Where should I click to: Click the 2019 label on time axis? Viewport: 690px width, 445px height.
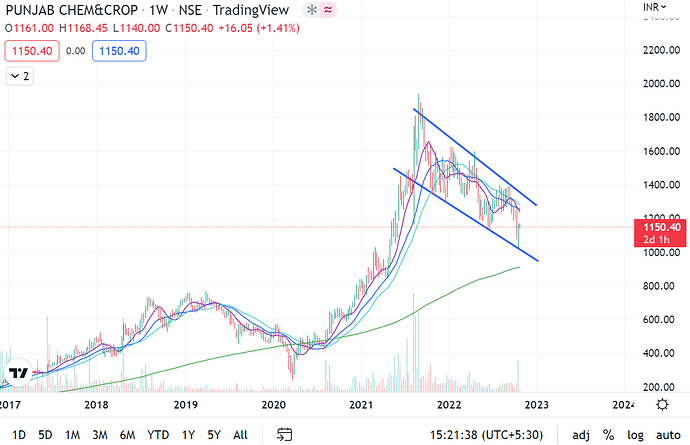(186, 405)
